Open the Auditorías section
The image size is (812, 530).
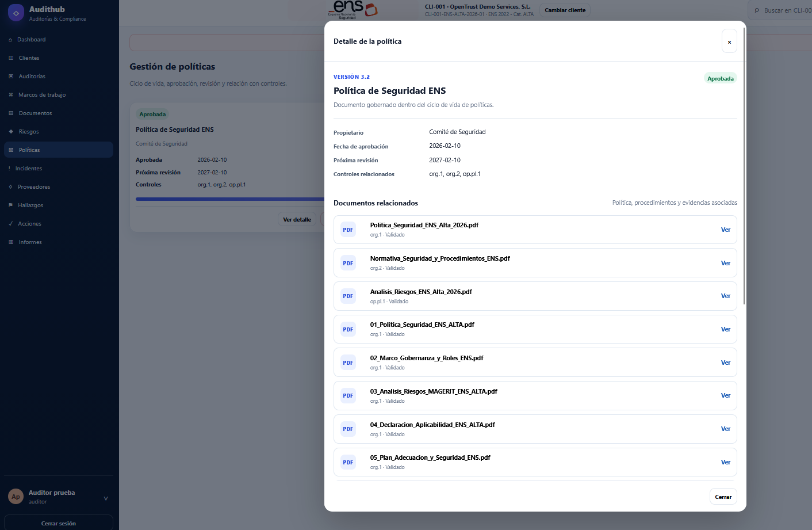59,77
